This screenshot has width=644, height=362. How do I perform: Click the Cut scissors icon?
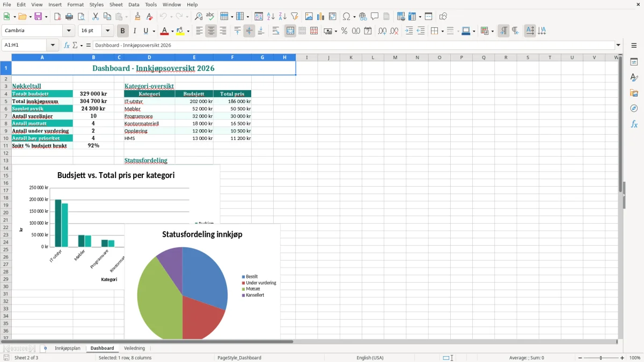pyautogui.click(x=95, y=17)
